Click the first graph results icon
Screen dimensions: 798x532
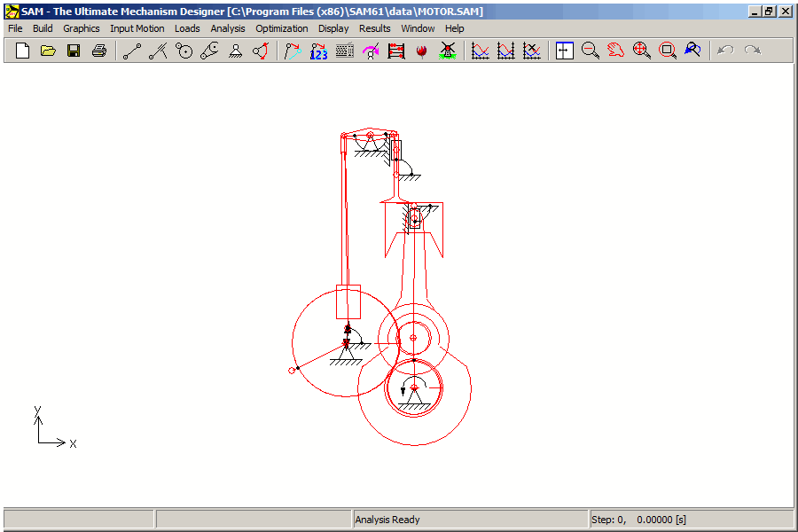coord(480,51)
